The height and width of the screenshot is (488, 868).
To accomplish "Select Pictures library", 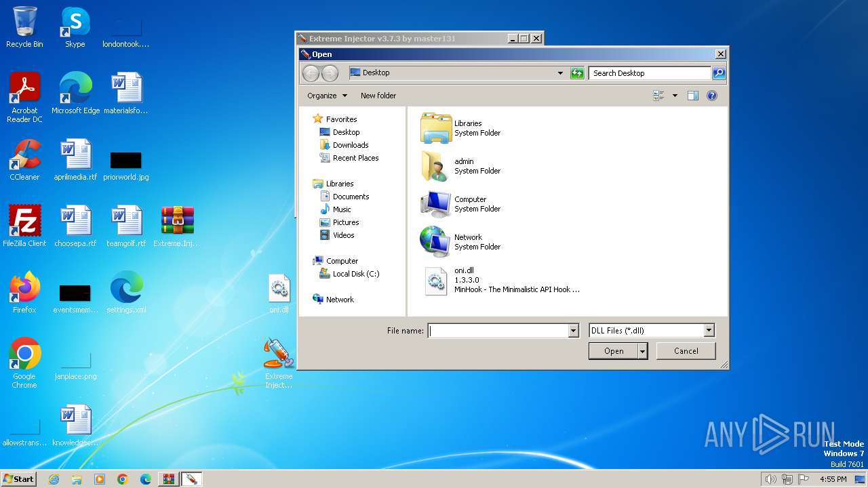I will pyautogui.click(x=346, y=222).
